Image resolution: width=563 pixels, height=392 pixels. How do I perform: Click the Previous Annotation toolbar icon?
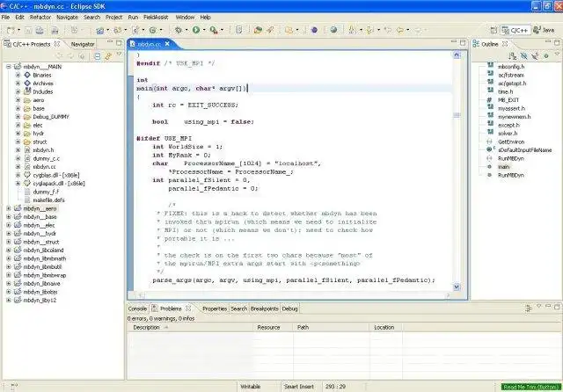pyautogui.click(x=369, y=30)
